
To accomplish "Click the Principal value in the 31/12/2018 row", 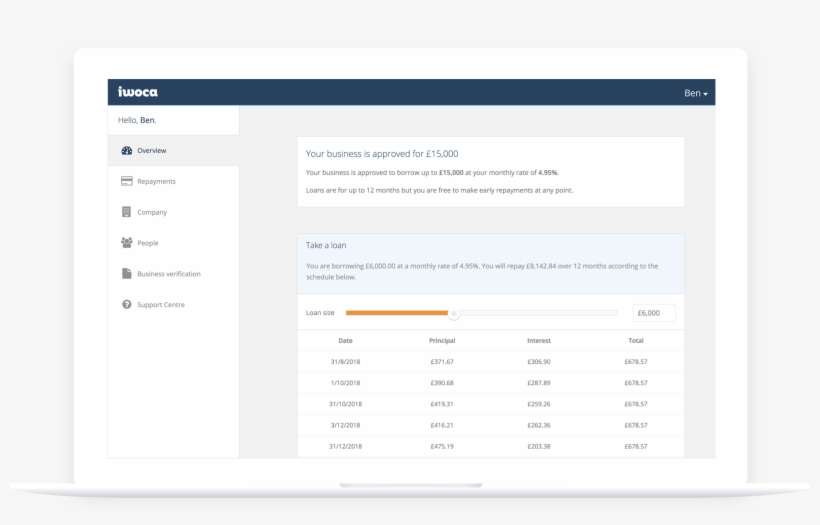I will [442, 447].
